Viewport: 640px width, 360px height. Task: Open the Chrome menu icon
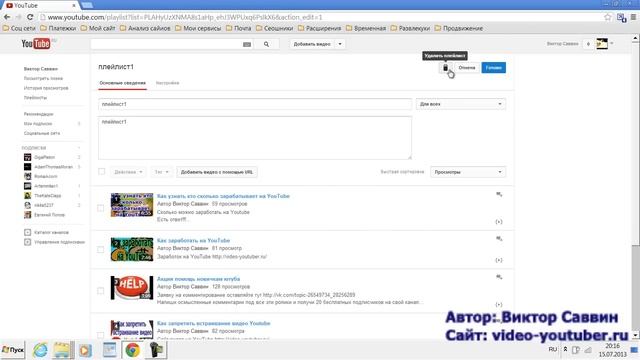[633, 17]
